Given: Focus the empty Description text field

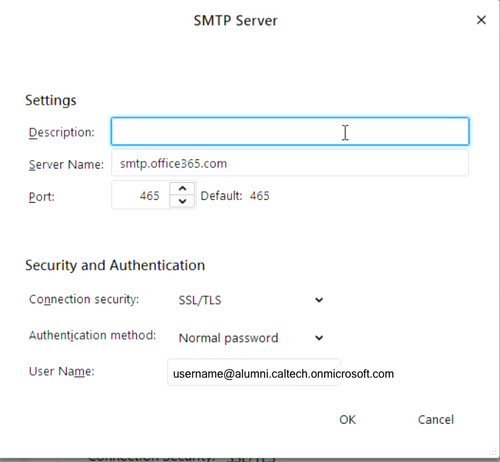Looking at the screenshot, I should 290,131.
